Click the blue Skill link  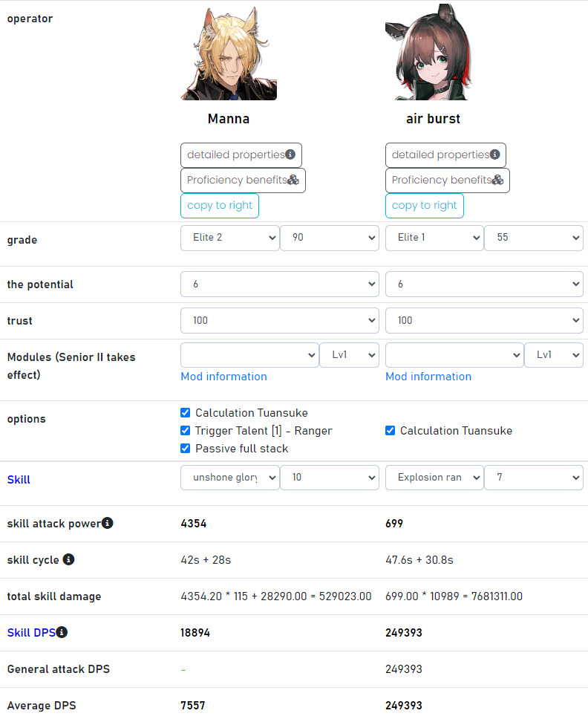coord(19,480)
